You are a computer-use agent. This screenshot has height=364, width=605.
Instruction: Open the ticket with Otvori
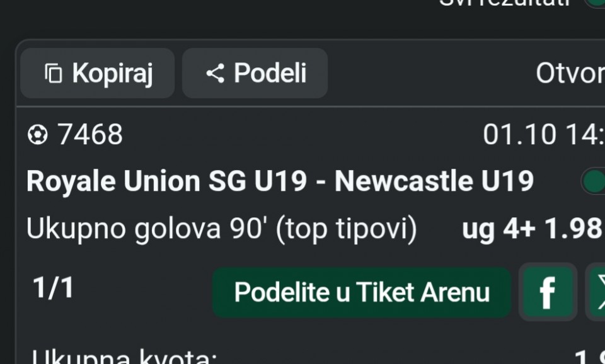coord(569,74)
